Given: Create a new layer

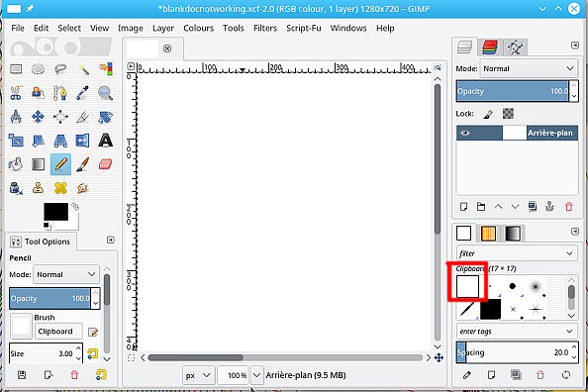Looking at the screenshot, I should [x=463, y=207].
